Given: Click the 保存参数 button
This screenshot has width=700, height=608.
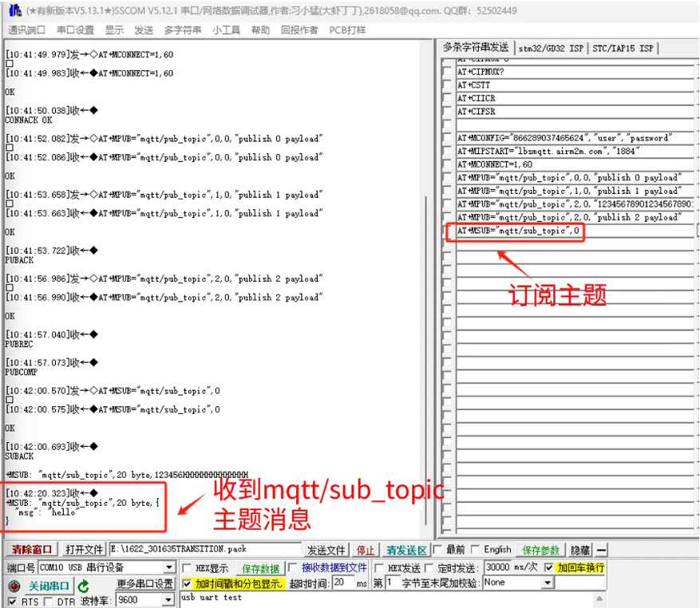Looking at the screenshot, I should tap(540, 550).
